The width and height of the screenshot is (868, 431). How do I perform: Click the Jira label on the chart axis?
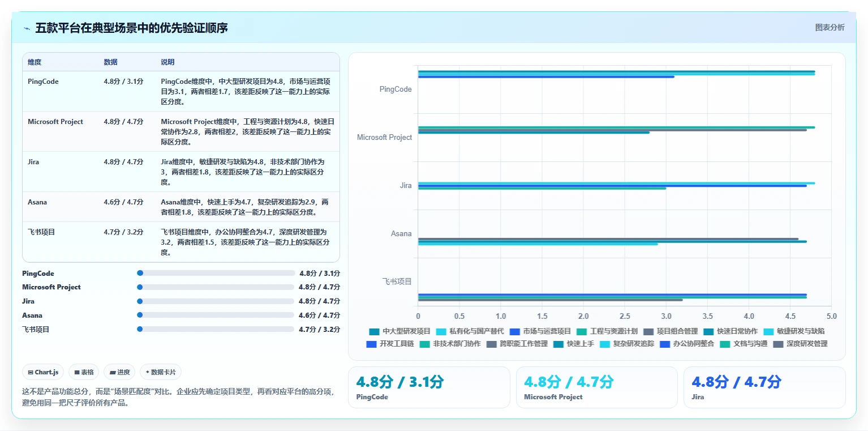tap(406, 186)
